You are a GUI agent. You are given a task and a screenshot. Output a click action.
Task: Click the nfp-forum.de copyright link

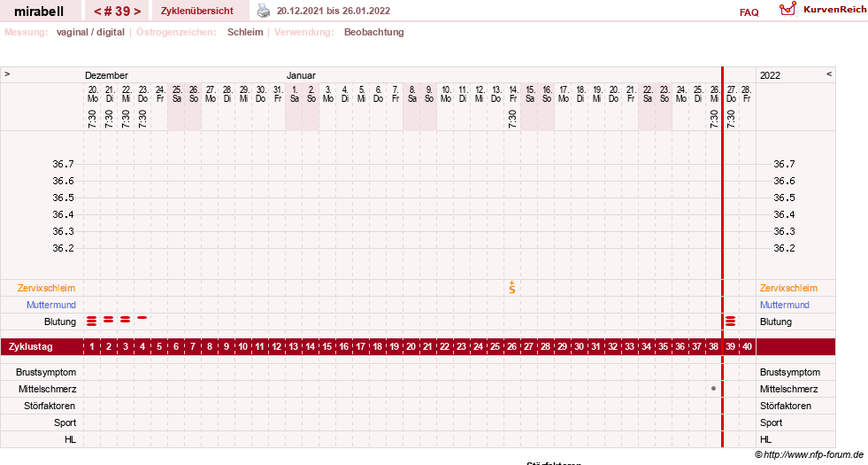coord(809,454)
